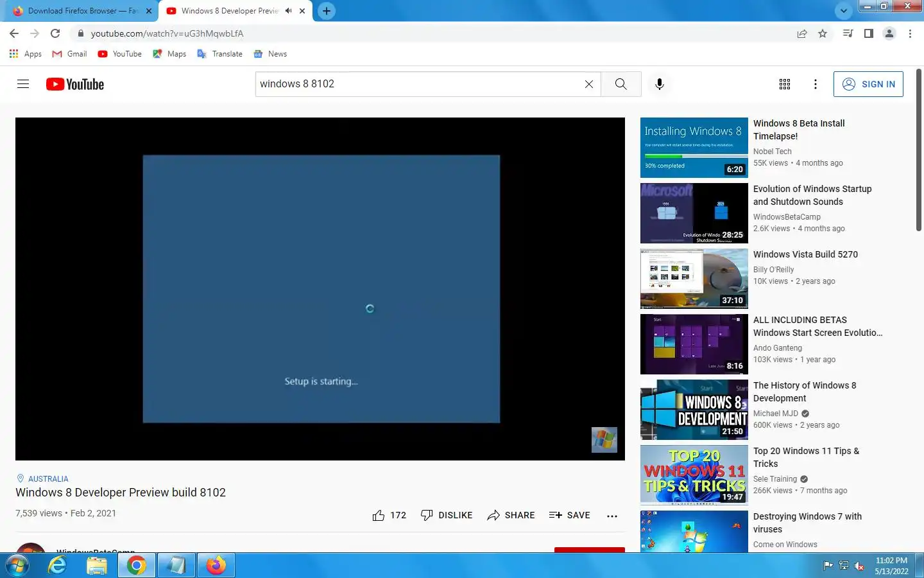Open the Apps bookmark
The image size is (924, 578).
pos(26,54)
